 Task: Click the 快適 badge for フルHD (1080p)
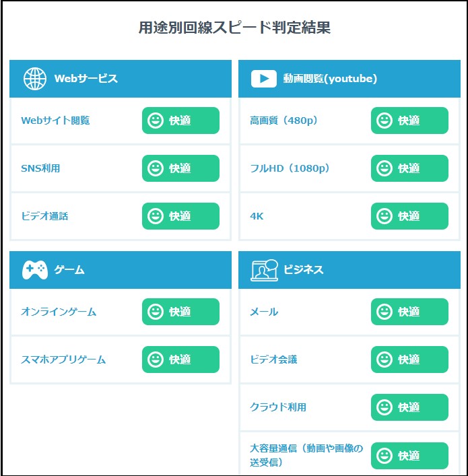pyautogui.click(x=409, y=168)
